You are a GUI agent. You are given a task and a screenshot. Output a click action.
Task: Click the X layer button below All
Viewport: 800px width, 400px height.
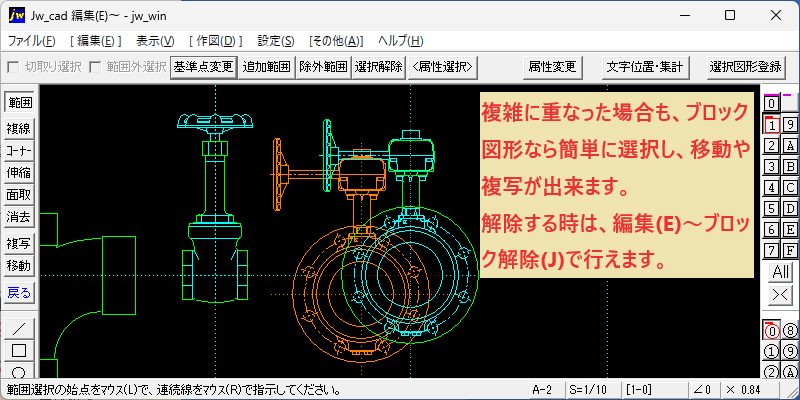click(x=781, y=295)
